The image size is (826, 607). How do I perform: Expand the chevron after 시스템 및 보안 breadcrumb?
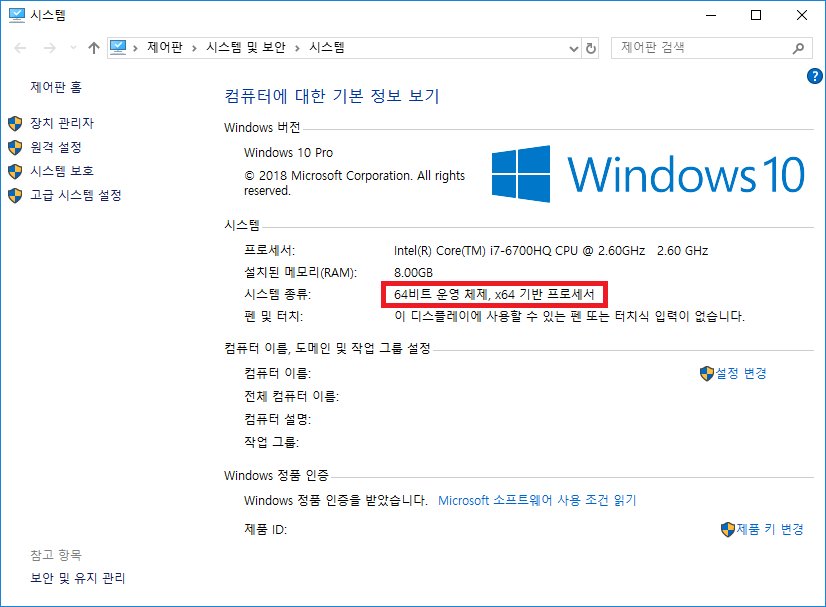[298, 48]
